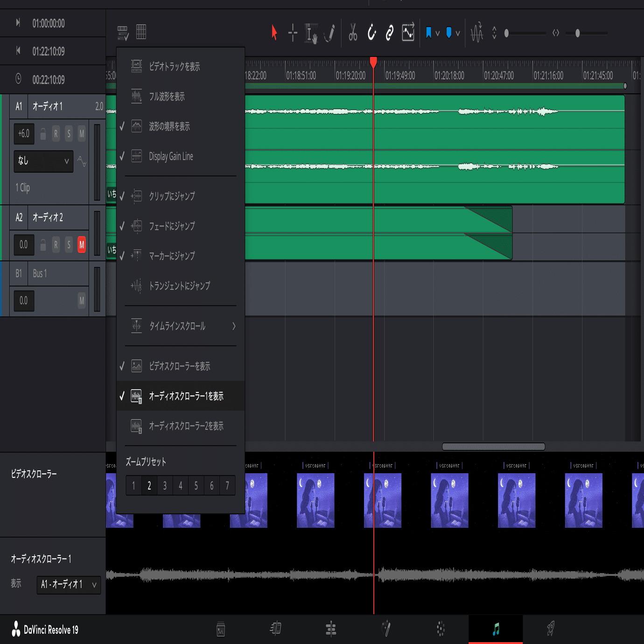This screenshot has height=644, width=644.
Task: Open the Cut page
Action: point(276,629)
